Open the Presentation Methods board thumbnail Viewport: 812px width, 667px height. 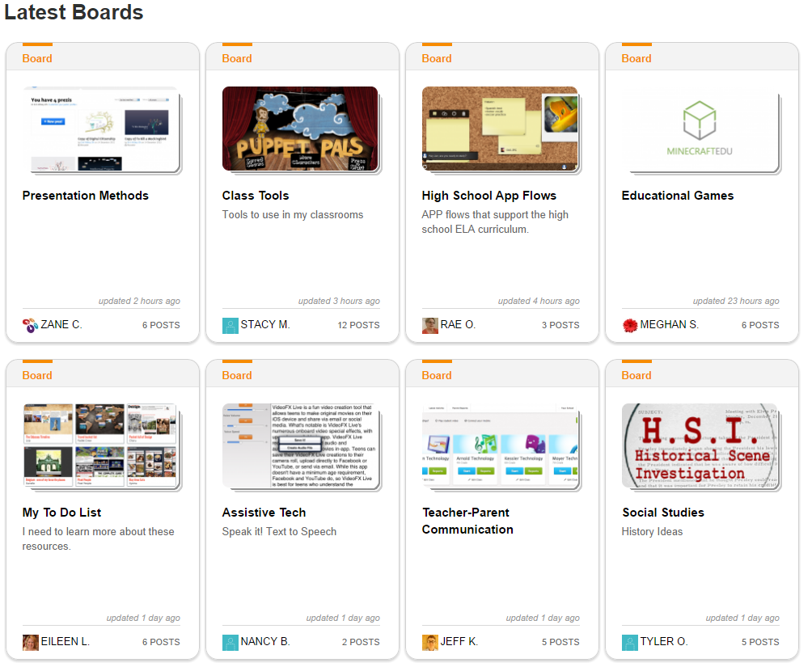click(x=102, y=129)
